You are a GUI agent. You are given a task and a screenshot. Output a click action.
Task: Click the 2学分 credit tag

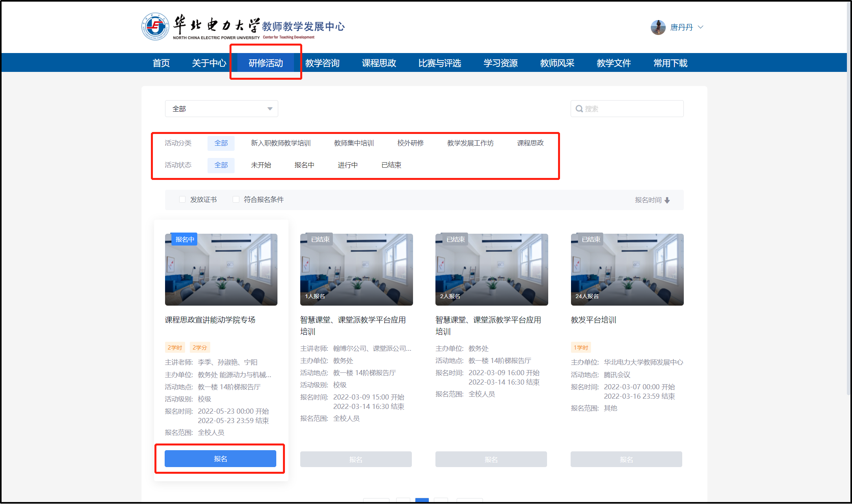200,348
